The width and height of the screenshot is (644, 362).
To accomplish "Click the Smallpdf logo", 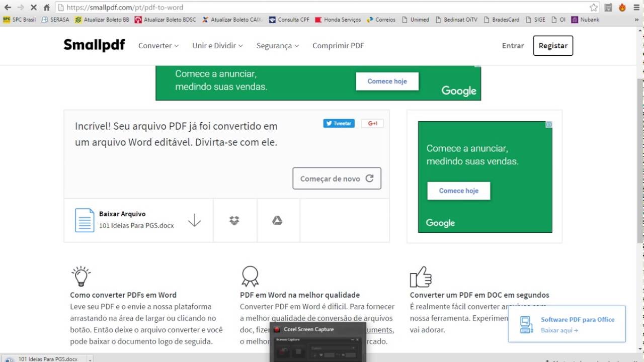I will [x=94, y=45].
